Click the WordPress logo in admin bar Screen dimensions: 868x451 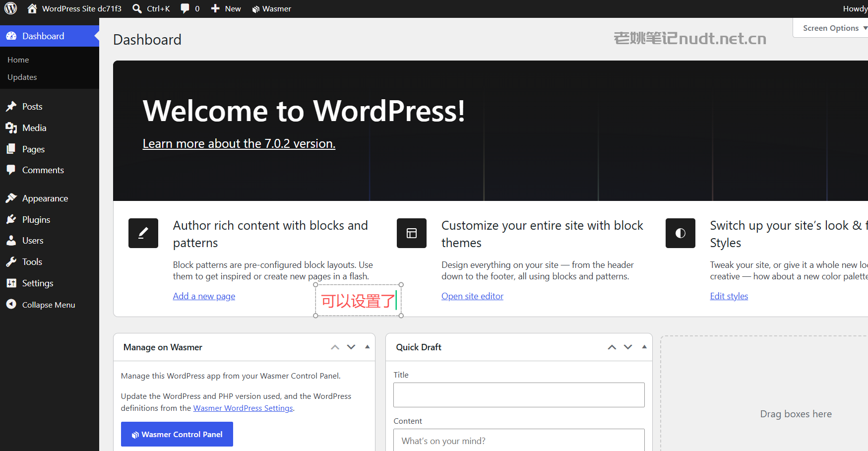click(x=11, y=8)
